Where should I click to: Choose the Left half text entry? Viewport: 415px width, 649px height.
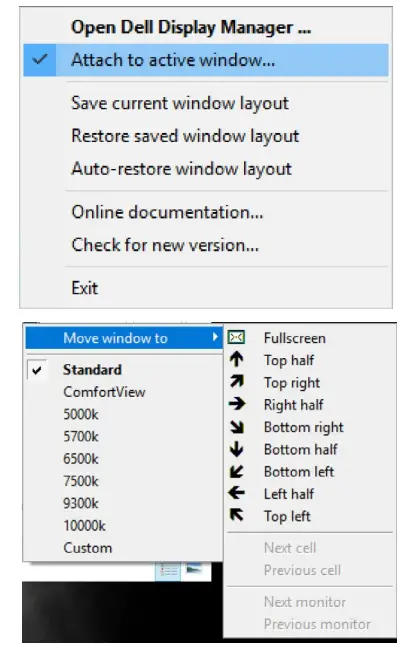point(289,494)
